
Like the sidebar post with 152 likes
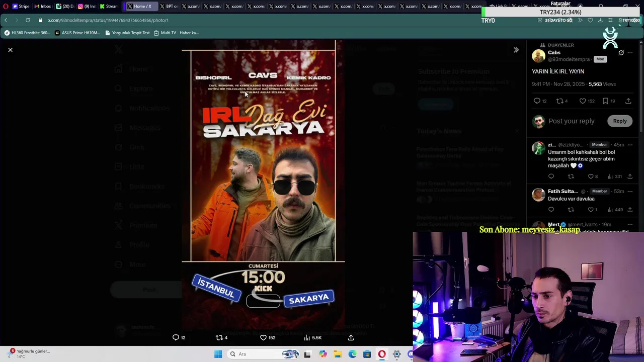[587, 101]
